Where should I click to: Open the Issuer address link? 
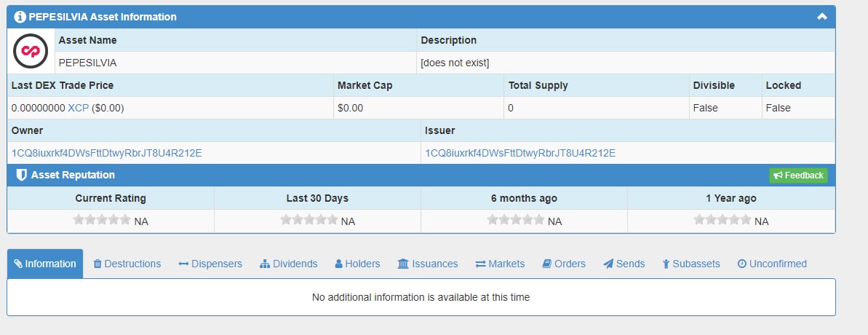[520, 153]
